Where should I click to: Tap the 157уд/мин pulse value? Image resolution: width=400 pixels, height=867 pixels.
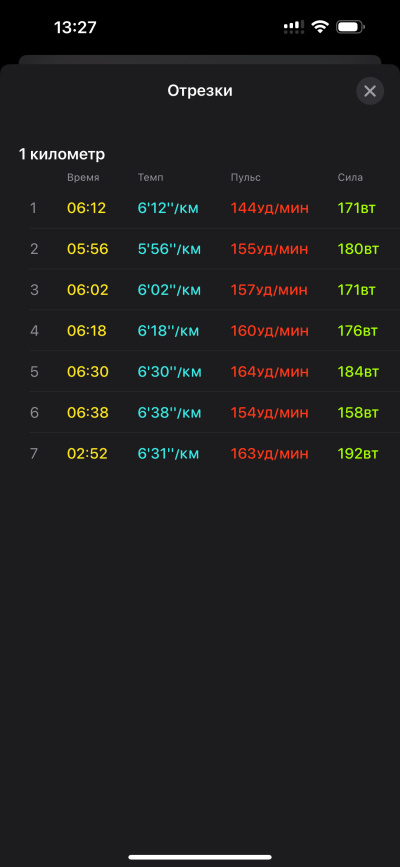[269, 290]
